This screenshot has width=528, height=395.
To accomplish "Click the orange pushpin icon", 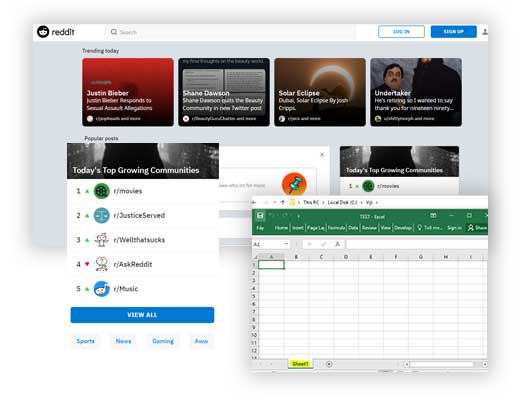I will point(294,184).
